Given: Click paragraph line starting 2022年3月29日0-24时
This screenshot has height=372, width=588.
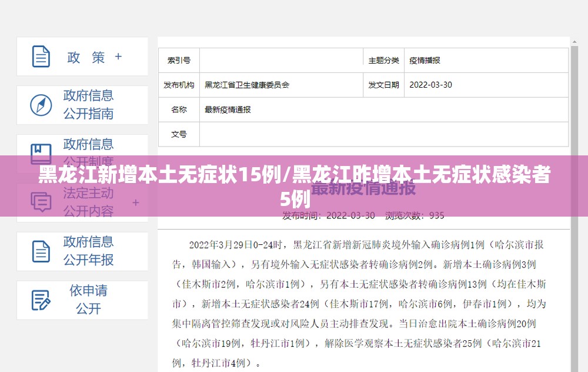Looking at the screenshot, I should click(366, 245).
